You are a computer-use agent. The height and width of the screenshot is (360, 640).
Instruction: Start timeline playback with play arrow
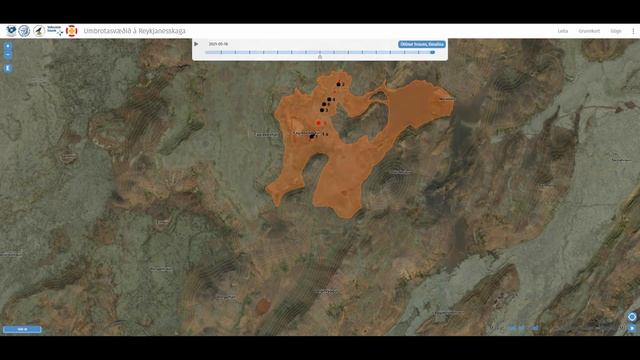point(196,44)
